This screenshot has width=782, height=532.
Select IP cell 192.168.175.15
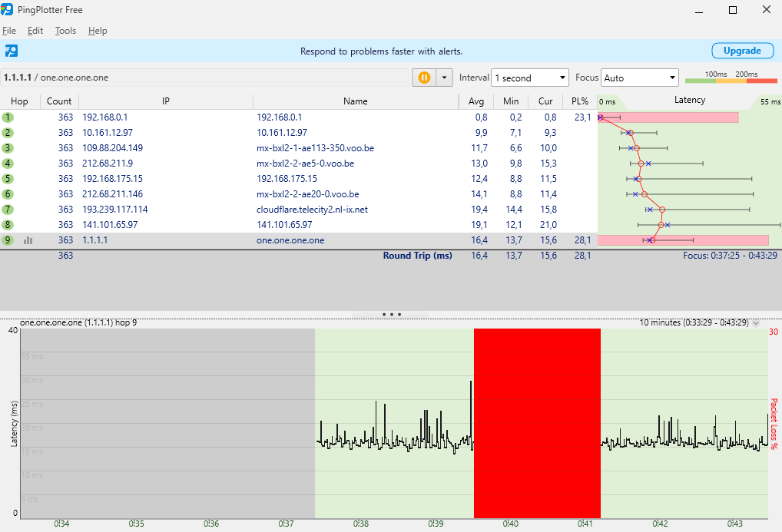pyautogui.click(x=112, y=179)
